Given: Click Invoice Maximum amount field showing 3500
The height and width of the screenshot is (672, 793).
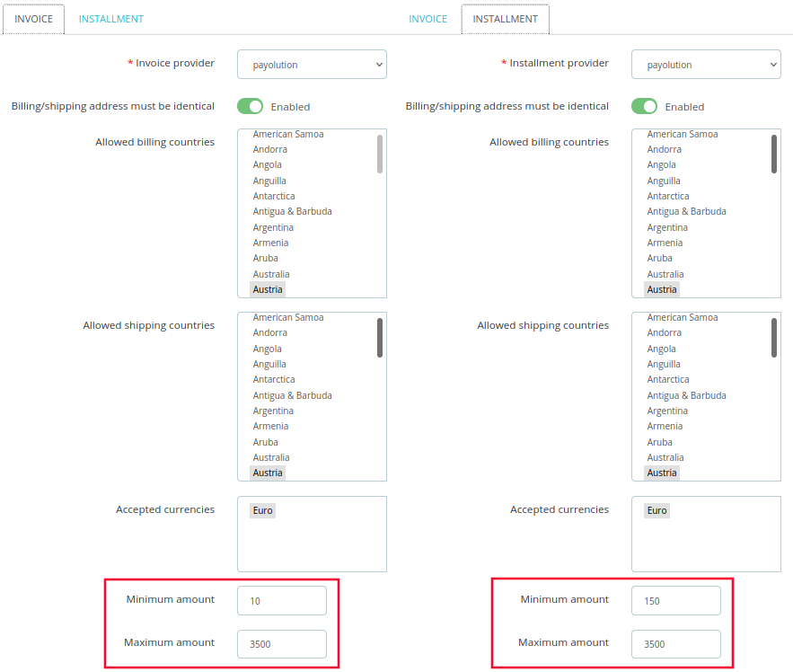Looking at the screenshot, I should (x=282, y=644).
